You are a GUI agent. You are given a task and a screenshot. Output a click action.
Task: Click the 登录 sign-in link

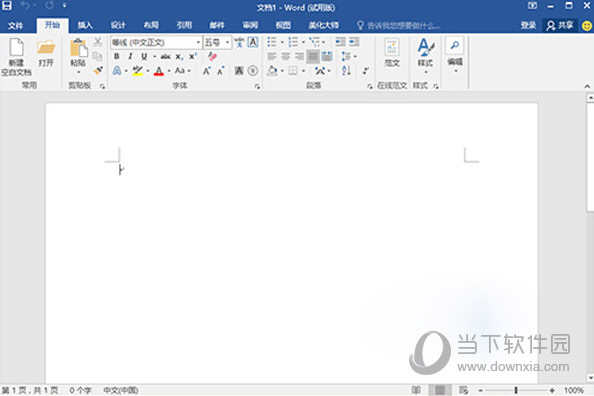tap(528, 25)
